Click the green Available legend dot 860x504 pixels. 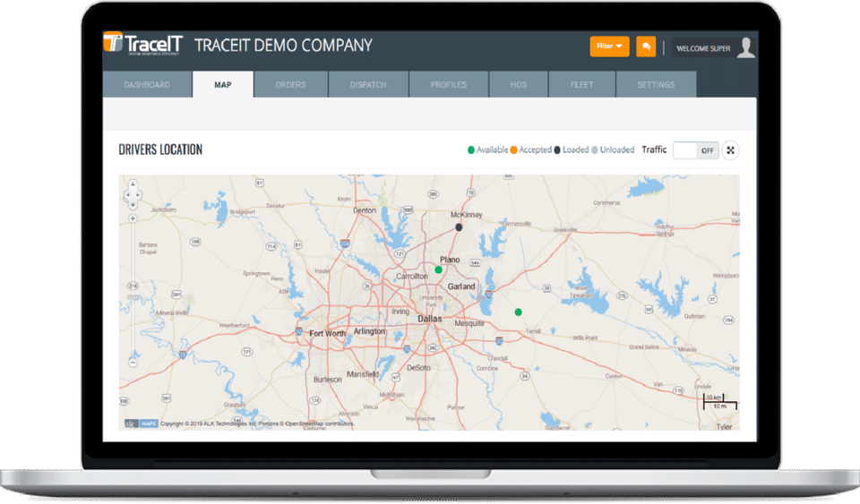point(470,150)
